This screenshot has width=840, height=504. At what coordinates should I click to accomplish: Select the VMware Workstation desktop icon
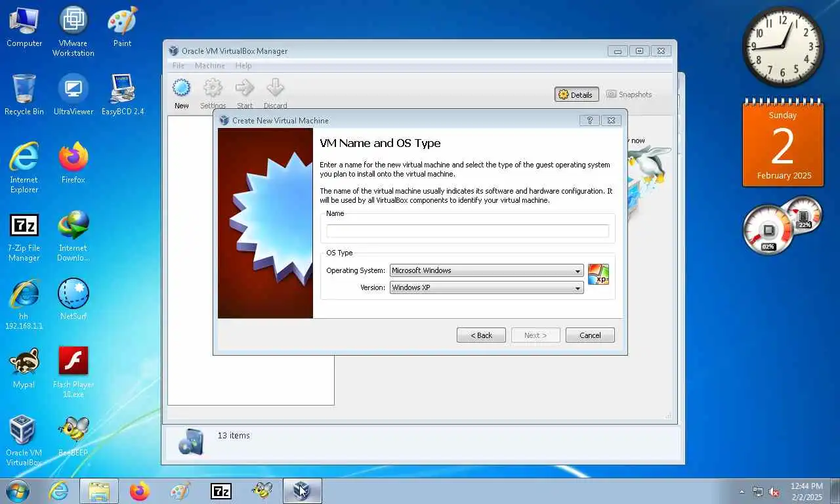(73, 31)
